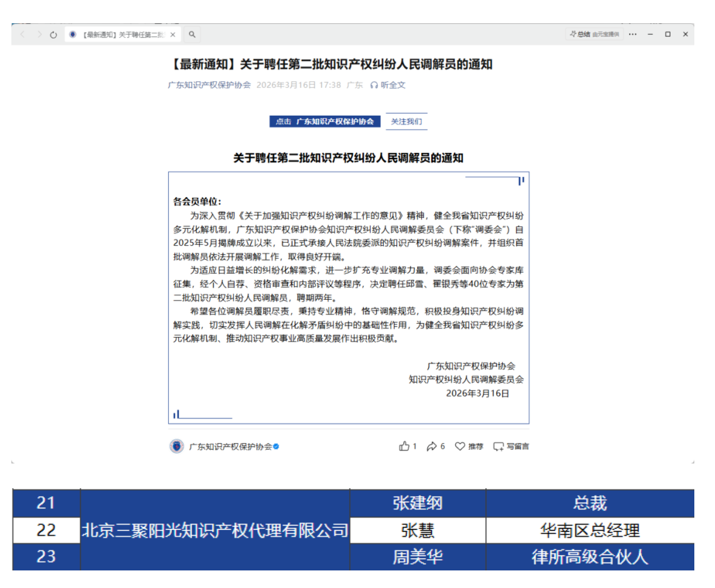This screenshot has height=588, width=715.
Task: Open the 写留言 comment icon
Action: point(498,446)
